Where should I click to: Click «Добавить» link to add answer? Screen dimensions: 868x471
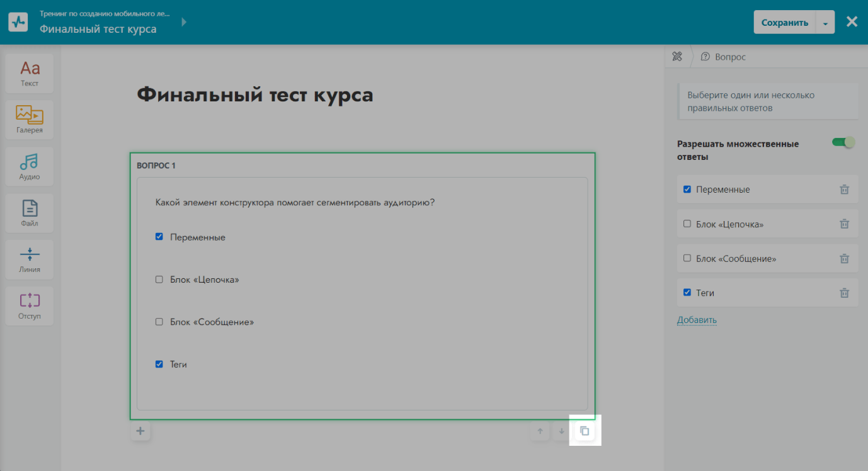(697, 320)
